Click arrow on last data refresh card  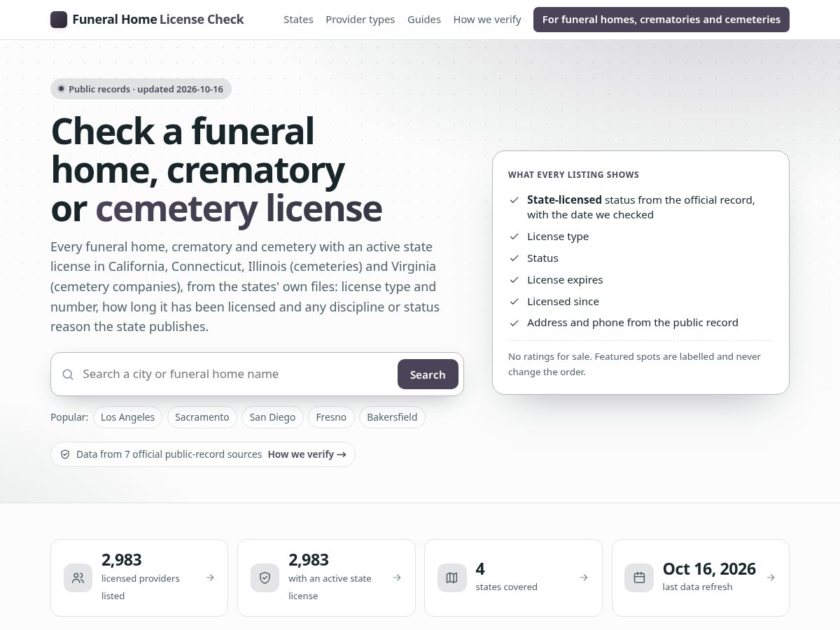[x=771, y=577]
